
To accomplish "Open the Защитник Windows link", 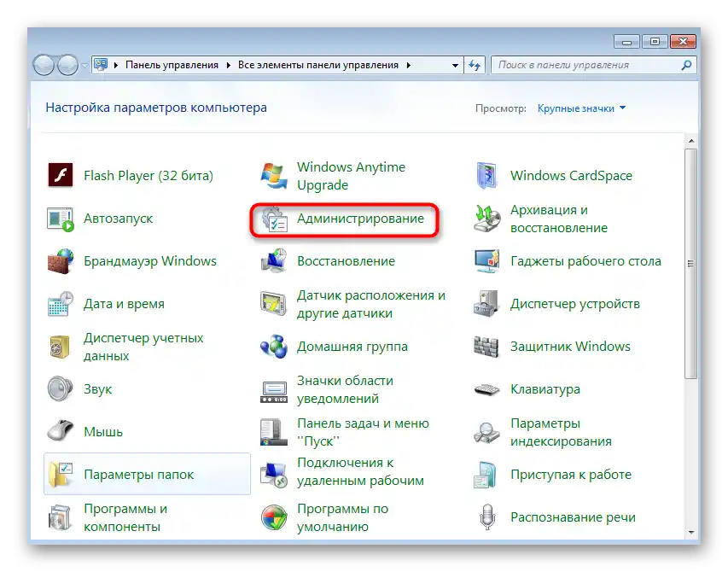I will coord(570,347).
